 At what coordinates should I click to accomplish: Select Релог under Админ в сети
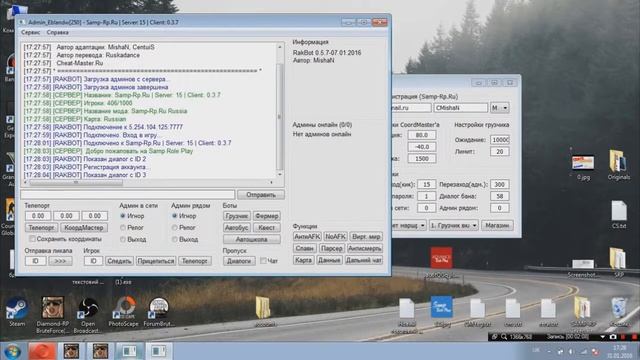(x=123, y=227)
